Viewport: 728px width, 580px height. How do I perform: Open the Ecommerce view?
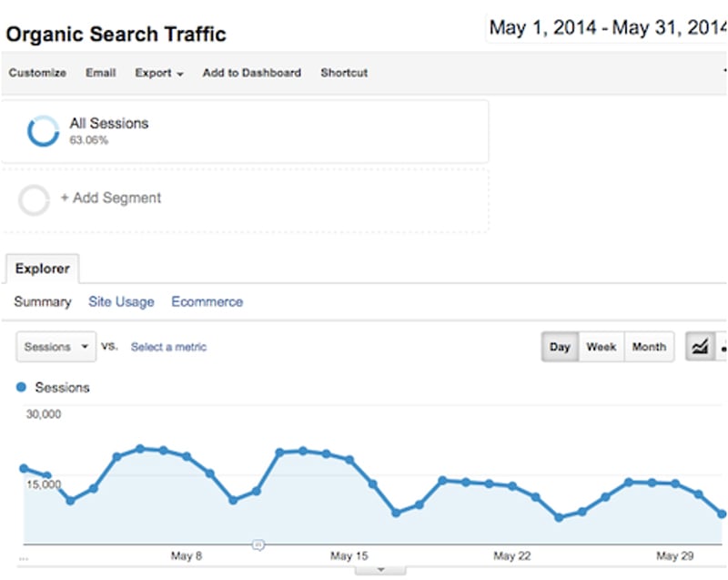pos(207,301)
